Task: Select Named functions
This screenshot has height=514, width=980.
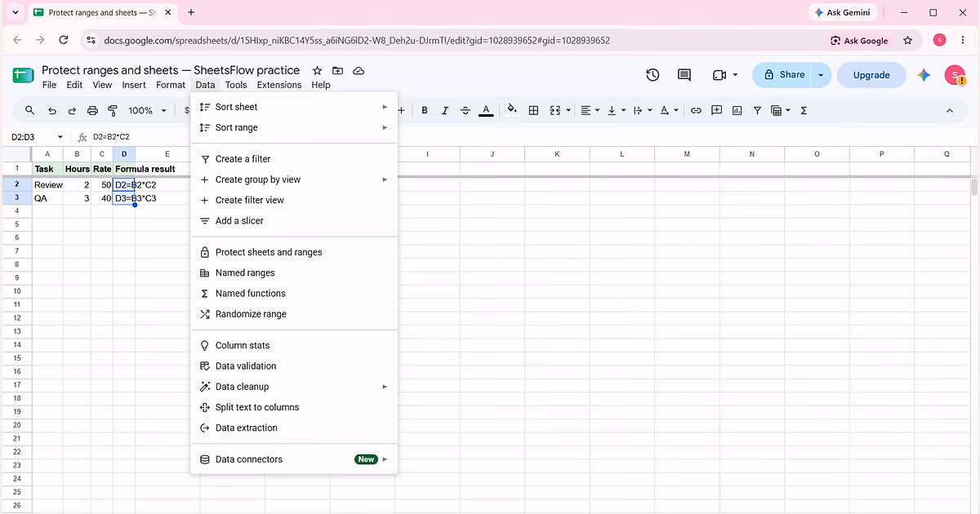Action: pos(294,293)
